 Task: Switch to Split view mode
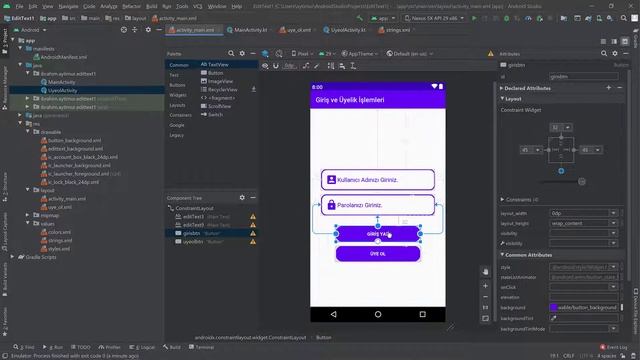[x=614, y=42]
